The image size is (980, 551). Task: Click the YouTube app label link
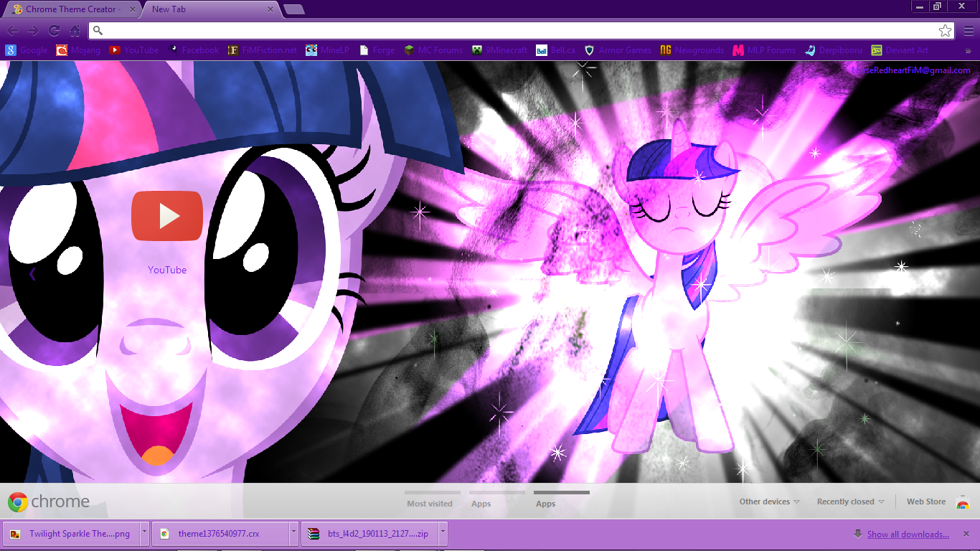167,270
